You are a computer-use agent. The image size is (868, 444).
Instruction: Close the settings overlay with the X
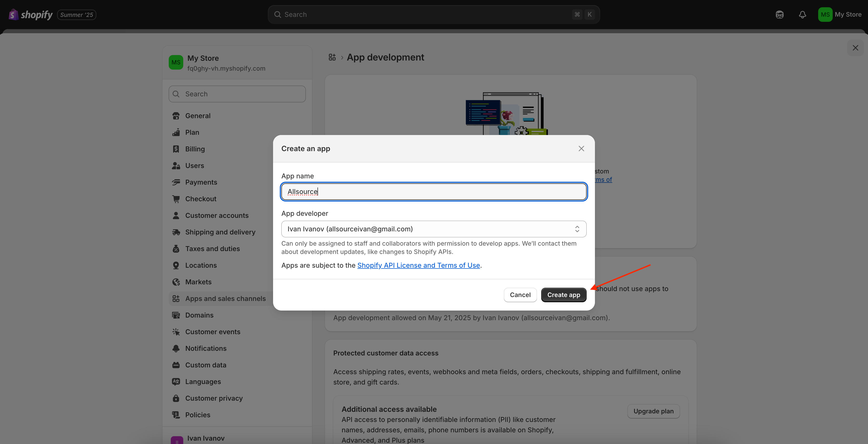pyautogui.click(x=855, y=48)
